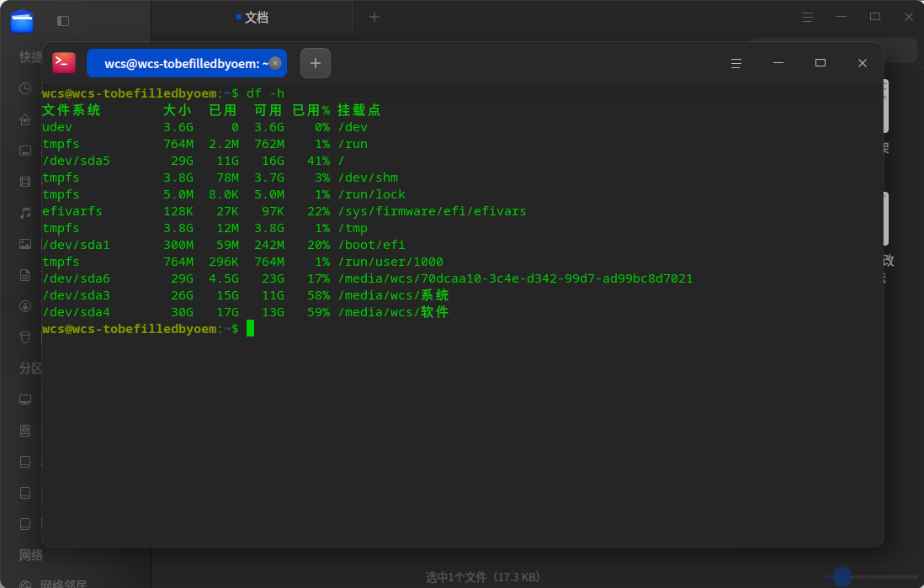Click the "/dev/sda4" filesystem entry
The image size is (924, 588).
click(x=76, y=312)
